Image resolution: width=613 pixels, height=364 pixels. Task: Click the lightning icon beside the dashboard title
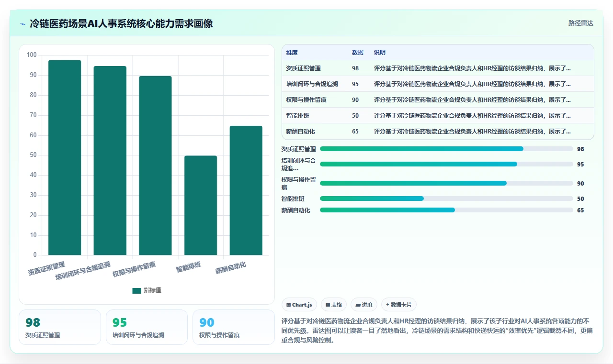23,23
